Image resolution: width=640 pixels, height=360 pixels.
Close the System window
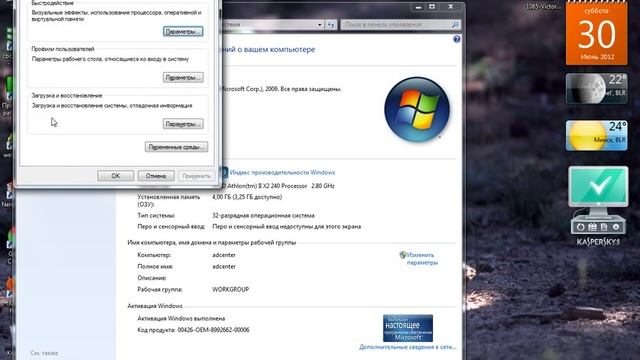coord(451,7)
